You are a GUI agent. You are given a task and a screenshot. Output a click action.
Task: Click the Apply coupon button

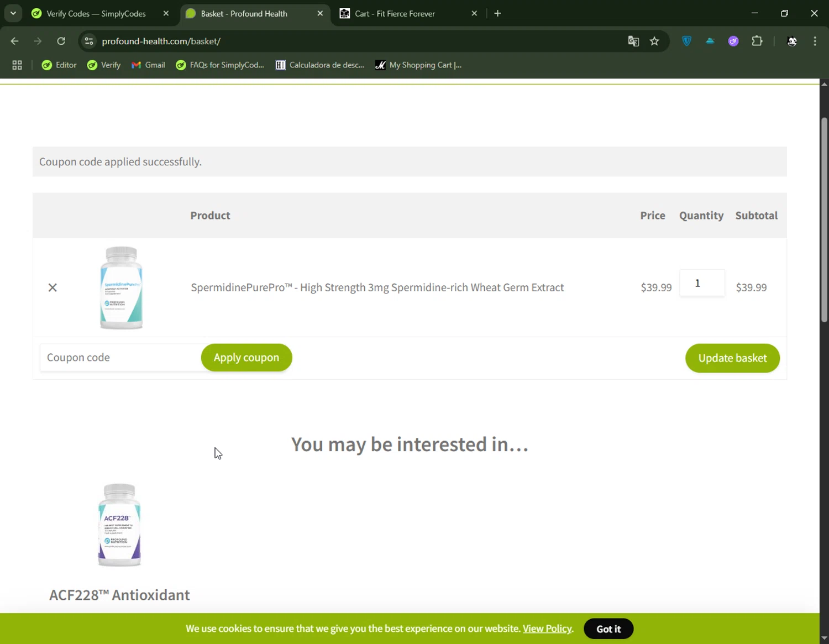click(246, 358)
